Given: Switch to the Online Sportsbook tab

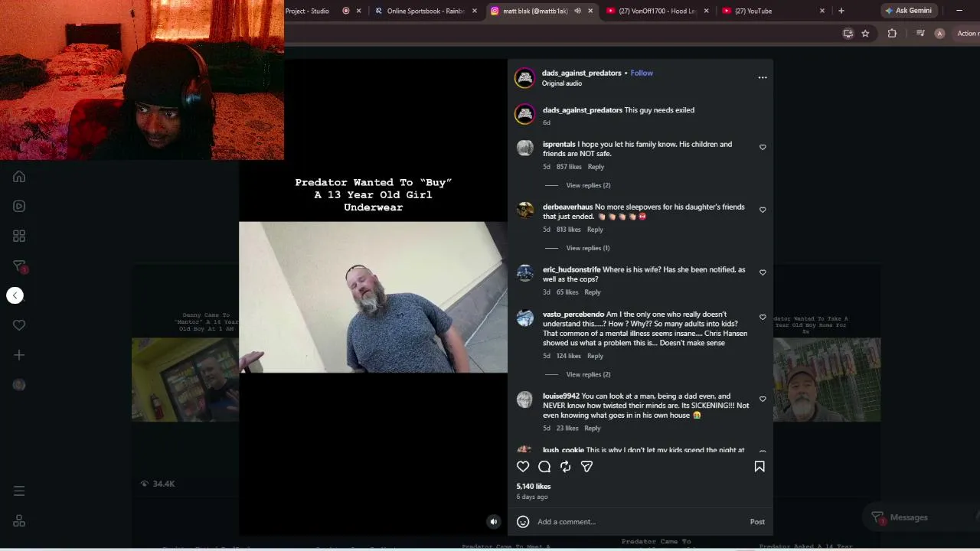Looking at the screenshot, I should point(426,11).
